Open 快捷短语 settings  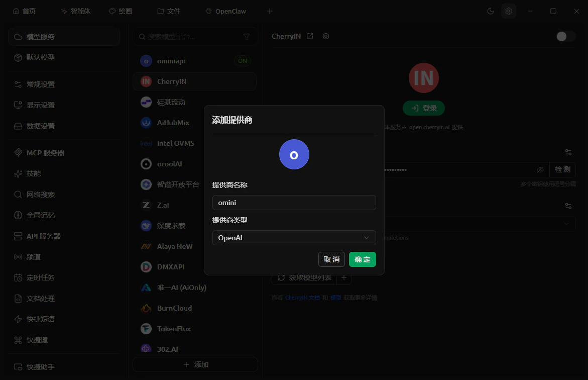64,319
